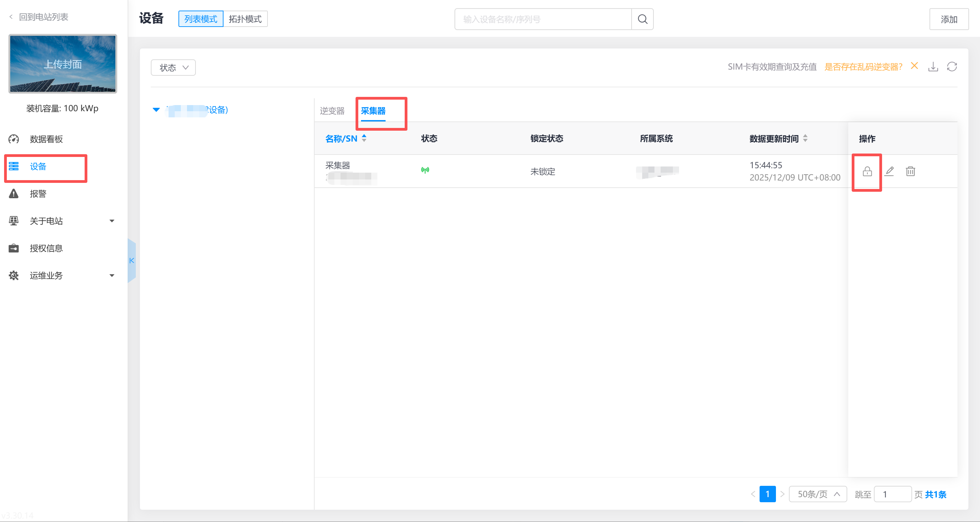Open 报警 in the sidebar menu
The width and height of the screenshot is (980, 522).
tap(38, 194)
